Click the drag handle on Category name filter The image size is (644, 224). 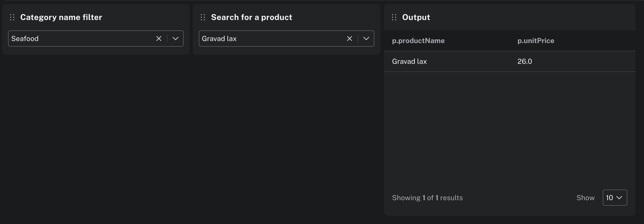12,17
